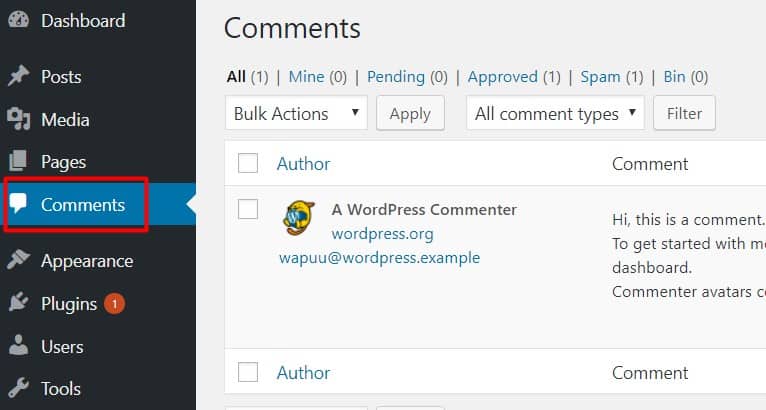Click the Plugins plug icon
Viewport: 766px width, 410px height.
click(x=18, y=304)
